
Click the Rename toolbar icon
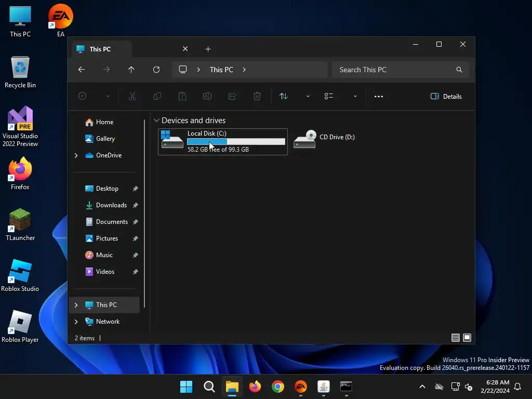(207, 96)
